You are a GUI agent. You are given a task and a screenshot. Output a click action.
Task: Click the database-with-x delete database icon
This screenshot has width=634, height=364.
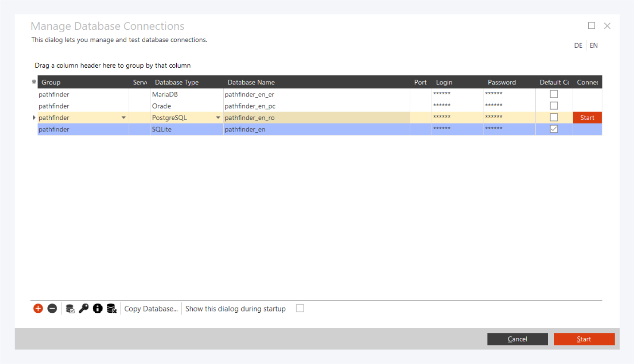(111, 308)
